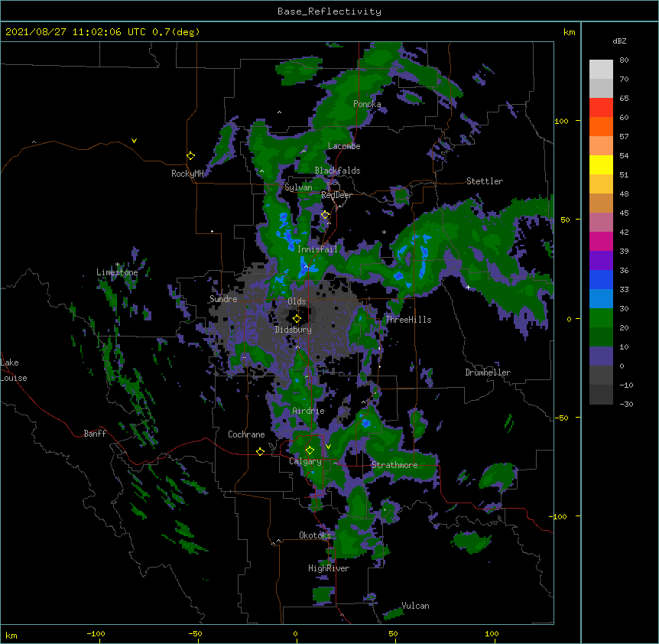Image resolution: width=659 pixels, height=644 pixels.
Task: Select the blue 33-36 dBZ legend swatch
Action: pos(601,279)
